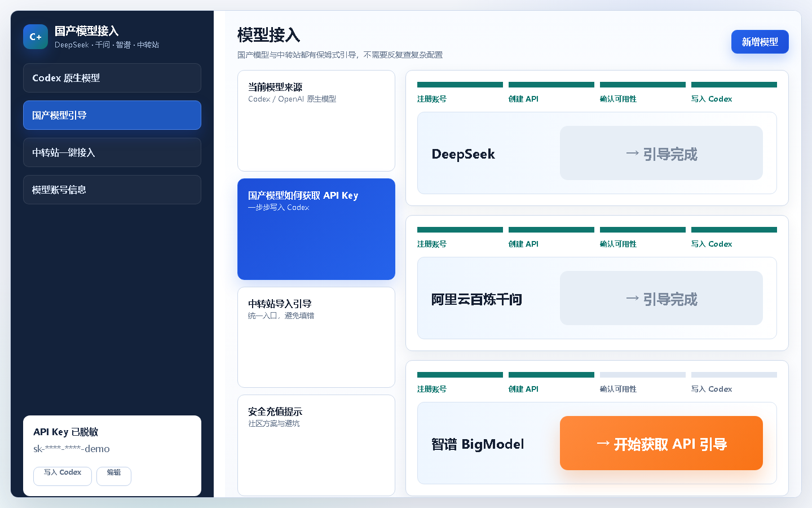Click 阿里云百炼千问 确认可用性 progress step

(x=643, y=238)
